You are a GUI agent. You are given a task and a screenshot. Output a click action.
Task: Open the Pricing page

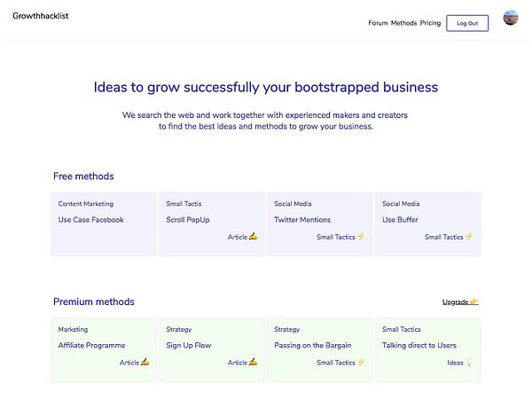[x=430, y=23]
